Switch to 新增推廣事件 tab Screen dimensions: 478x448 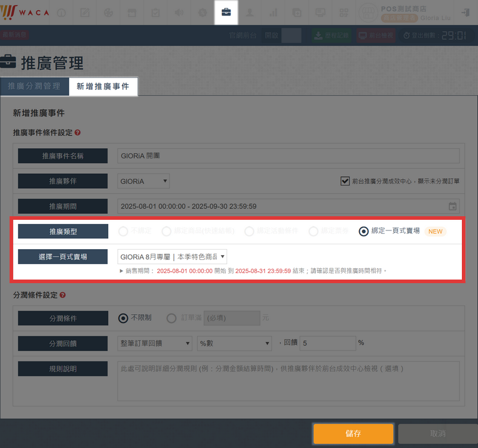(x=103, y=86)
